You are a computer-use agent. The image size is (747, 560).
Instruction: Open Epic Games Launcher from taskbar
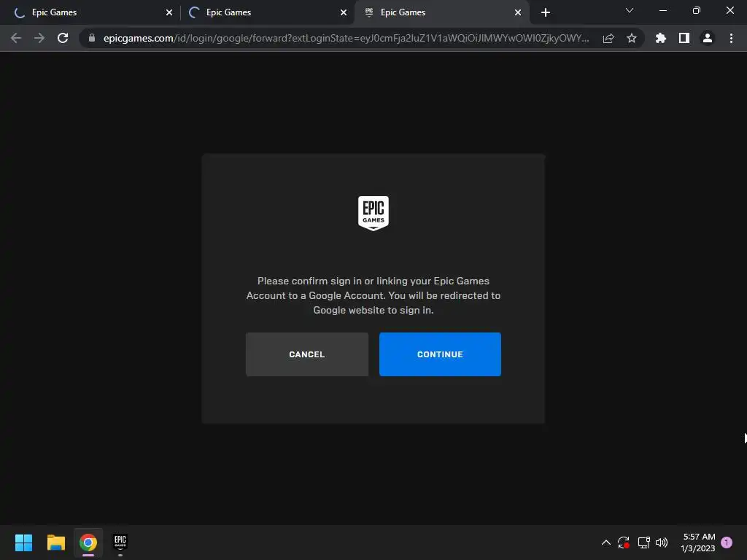120,542
